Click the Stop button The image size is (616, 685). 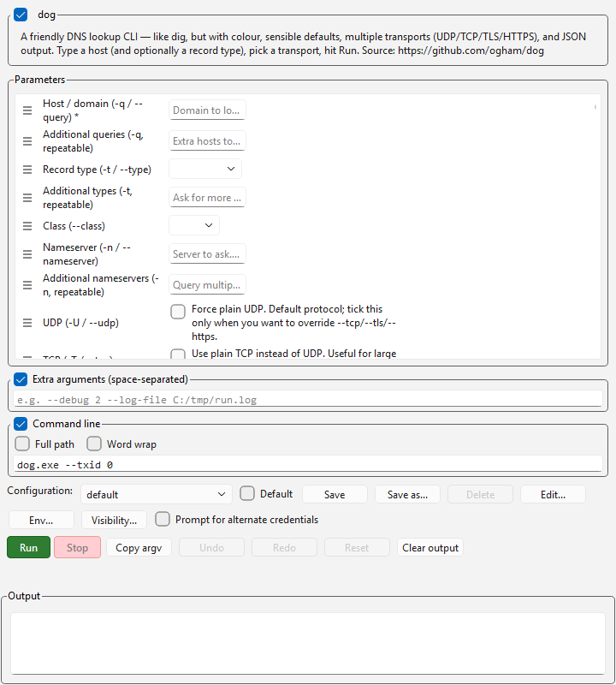[77, 547]
